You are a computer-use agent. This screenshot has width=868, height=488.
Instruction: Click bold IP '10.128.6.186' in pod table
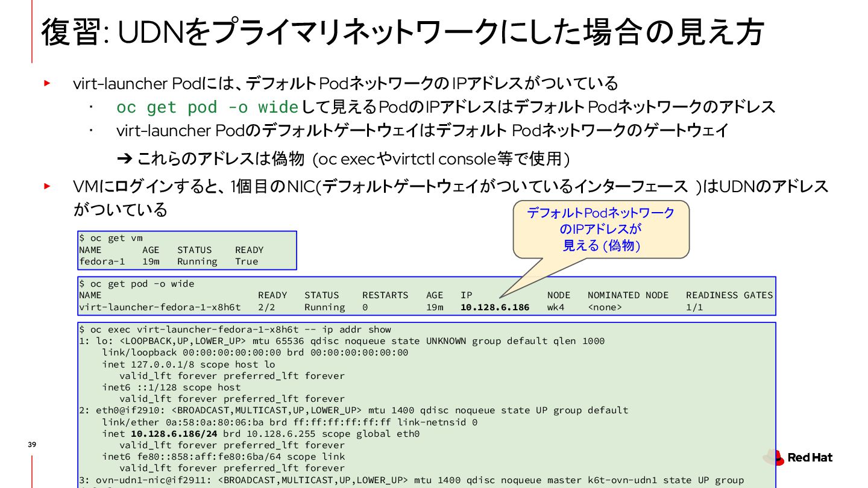(495, 307)
